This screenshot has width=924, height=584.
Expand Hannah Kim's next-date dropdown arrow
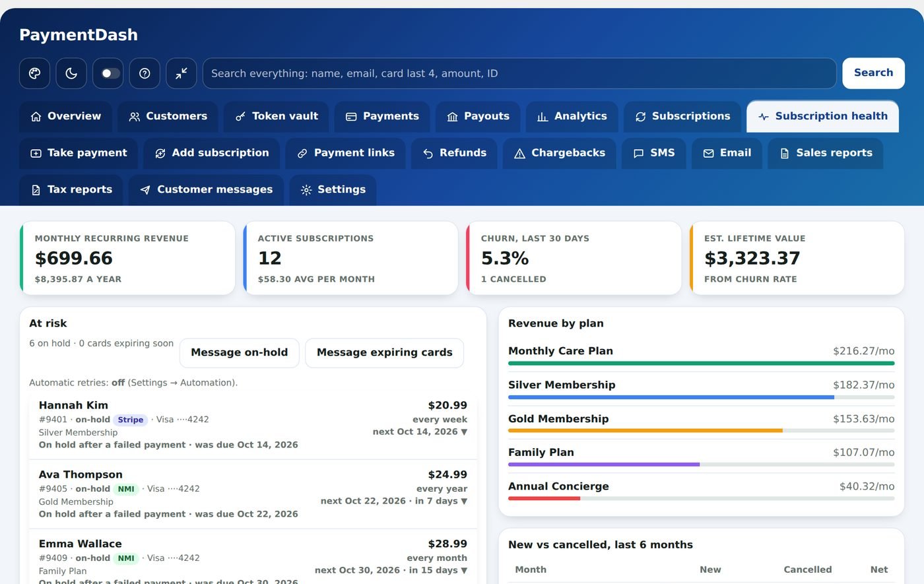464,432
